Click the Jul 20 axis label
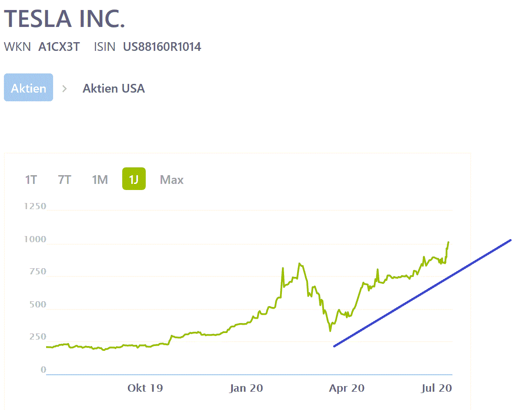Viewport: 532px width, 410px height. pyautogui.click(x=437, y=388)
